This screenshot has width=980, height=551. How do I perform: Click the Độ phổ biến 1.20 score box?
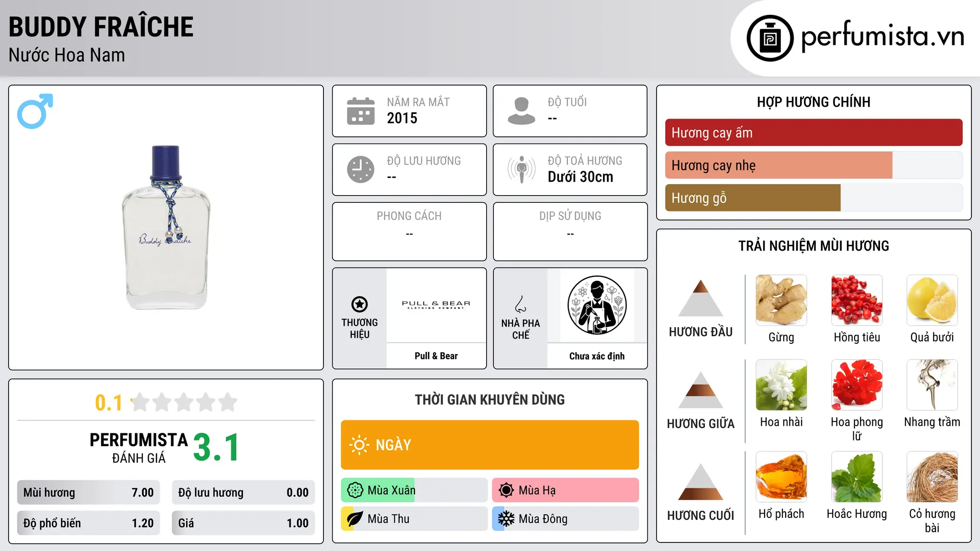[89, 523]
